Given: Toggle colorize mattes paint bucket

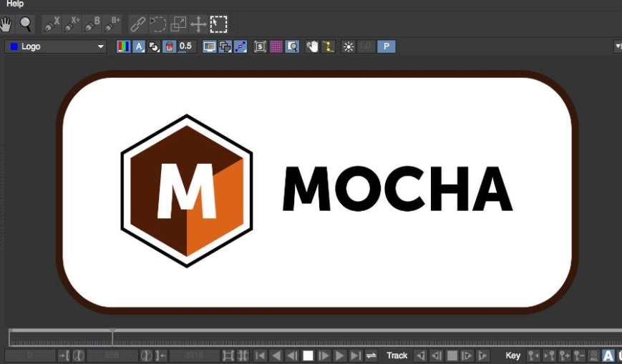Looking at the screenshot, I should pos(170,46).
